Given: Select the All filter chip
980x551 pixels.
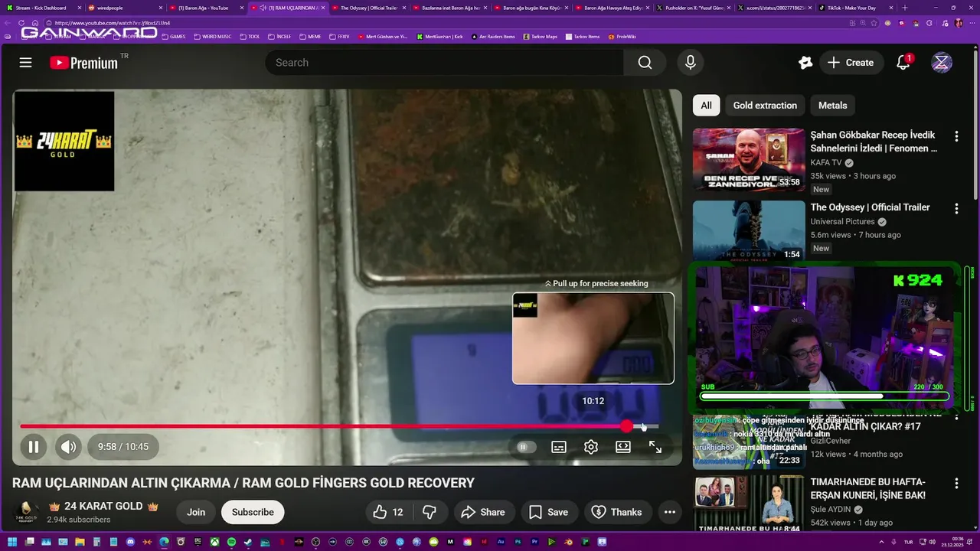Looking at the screenshot, I should click(x=706, y=106).
